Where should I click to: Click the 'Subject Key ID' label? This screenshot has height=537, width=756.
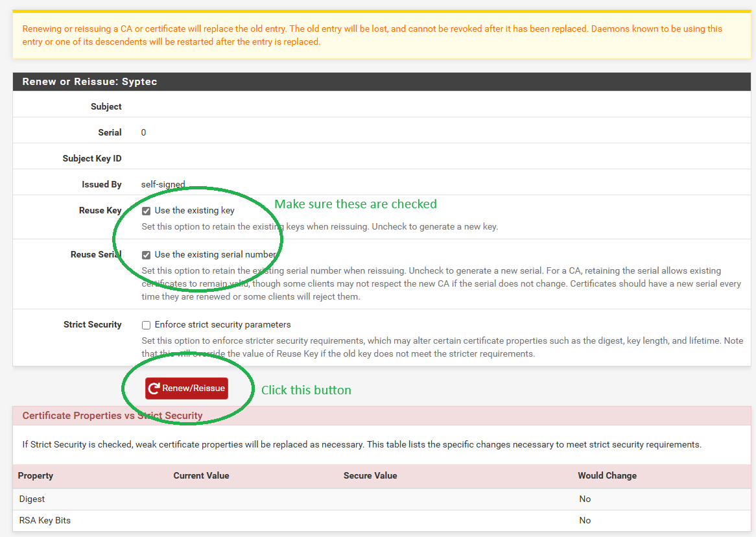[x=92, y=158]
